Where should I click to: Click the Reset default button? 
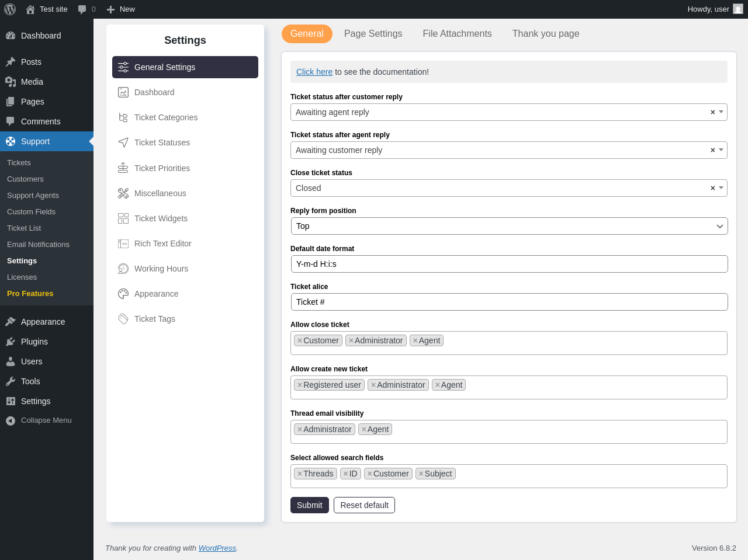point(364,505)
